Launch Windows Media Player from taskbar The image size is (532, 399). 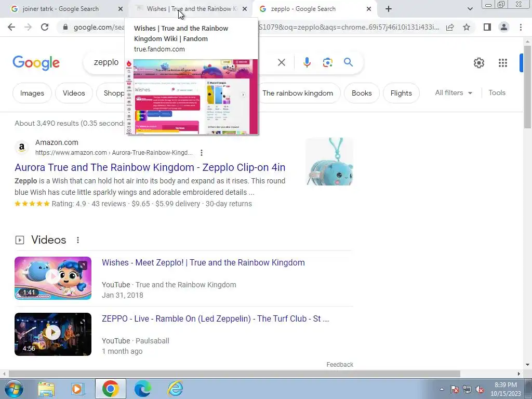[78, 389]
